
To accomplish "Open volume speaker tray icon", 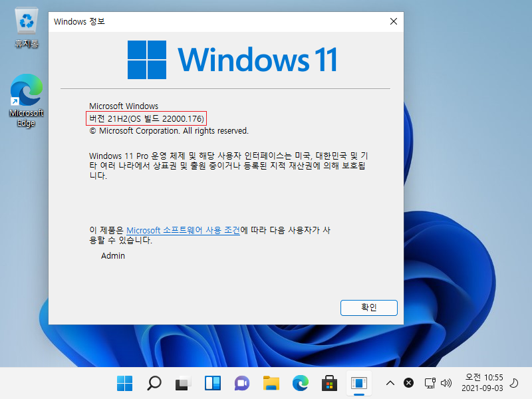I will [446, 384].
